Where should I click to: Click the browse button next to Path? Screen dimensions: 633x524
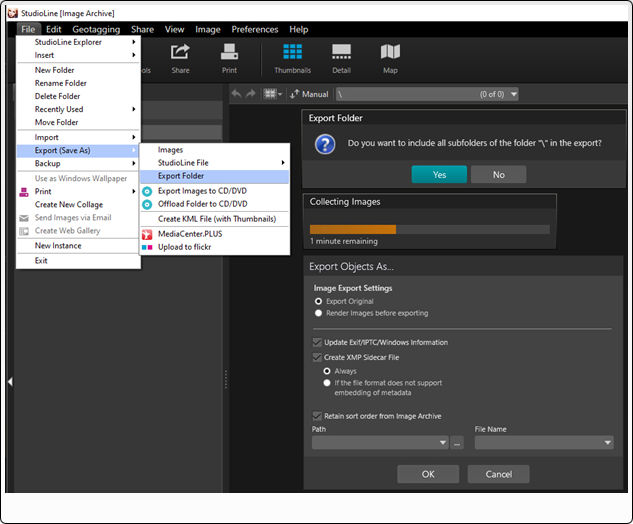pos(457,442)
